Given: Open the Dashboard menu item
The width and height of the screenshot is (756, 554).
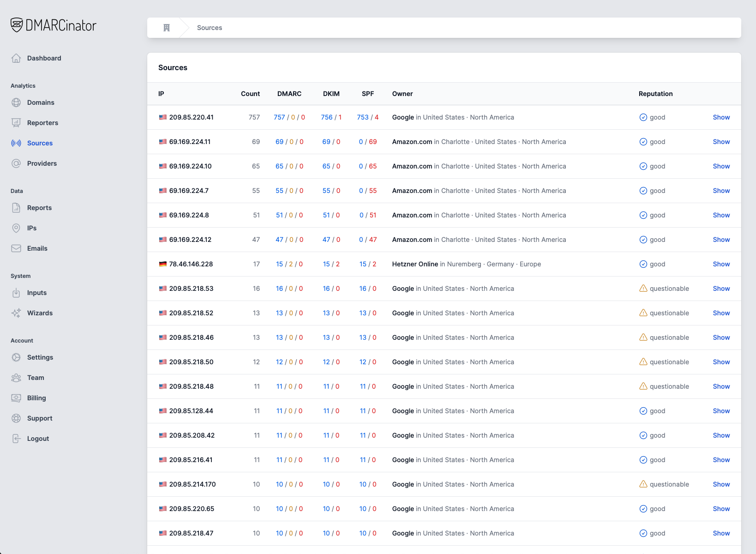Looking at the screenshot, I should coord(44,58).
